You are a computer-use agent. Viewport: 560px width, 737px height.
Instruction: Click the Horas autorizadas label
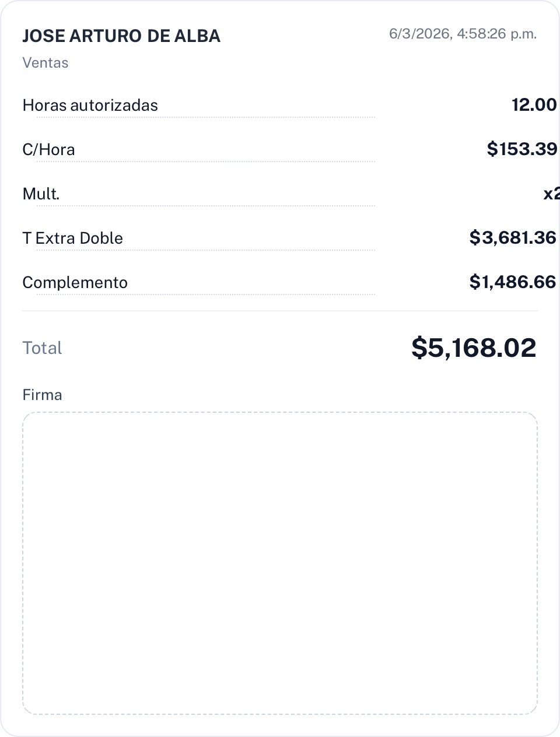(90, 106)
